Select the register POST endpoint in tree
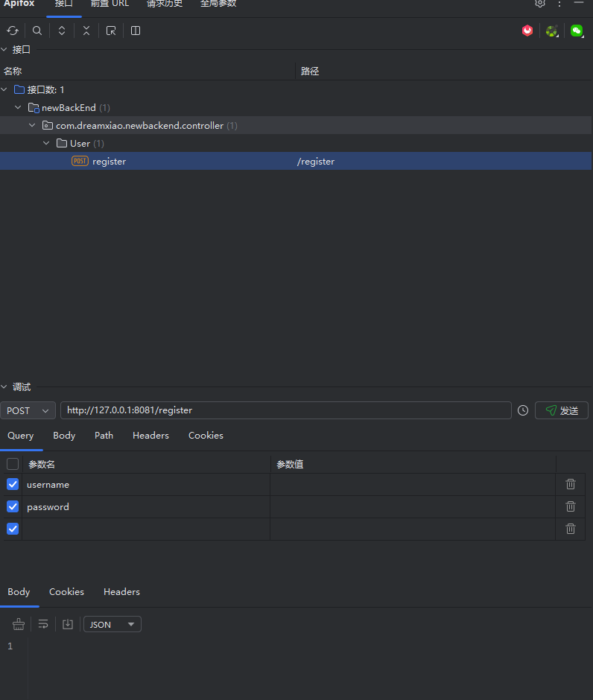The width and height of the screenshot is (593, 700). coord(109,161)
